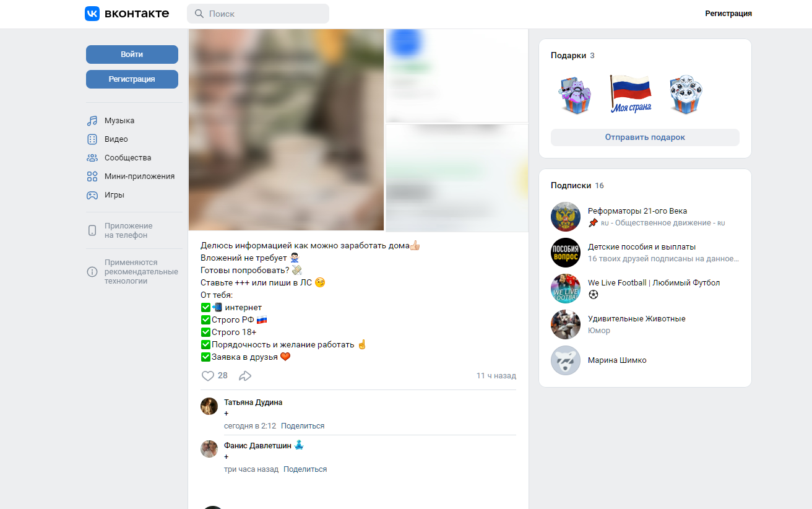Share the post using the arrow icon
This screenshot has width=812, height=509.
[245, 376]
